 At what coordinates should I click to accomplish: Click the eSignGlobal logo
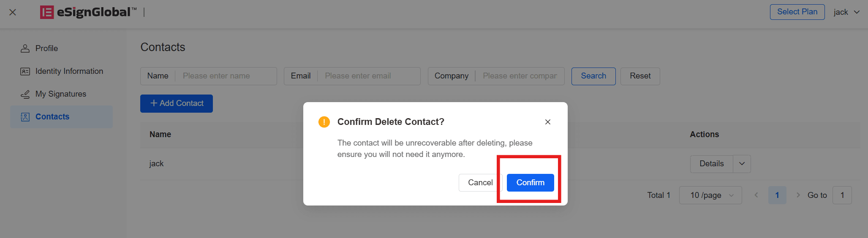point(88,12)
